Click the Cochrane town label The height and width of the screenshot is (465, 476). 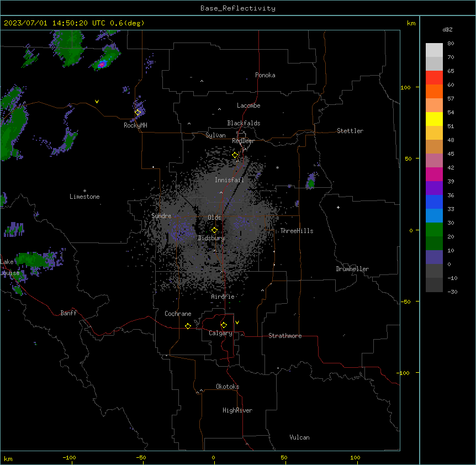pyautogui.click(x=178, y=314)
